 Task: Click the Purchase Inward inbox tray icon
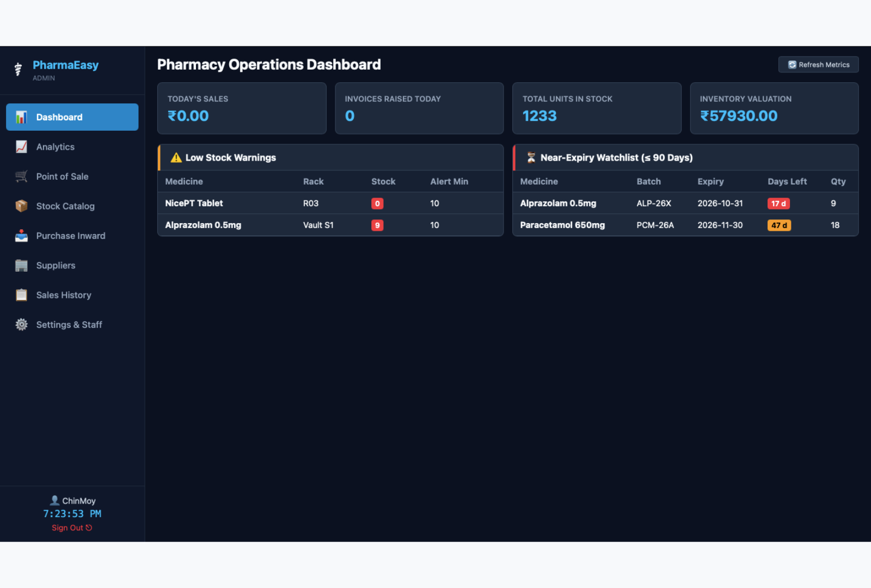pyautogui.click(x=21, y=236)
